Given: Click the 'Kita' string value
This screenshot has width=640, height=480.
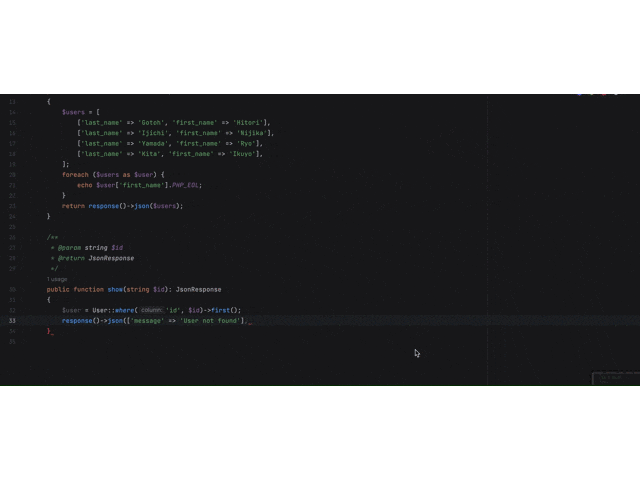Looking at the screenshot, I should pos(149,154).
